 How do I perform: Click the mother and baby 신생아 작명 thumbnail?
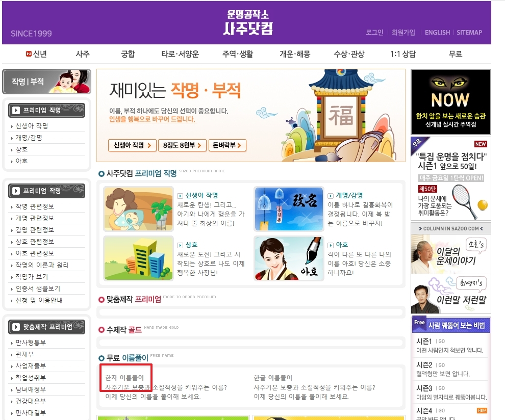[138, 209]
